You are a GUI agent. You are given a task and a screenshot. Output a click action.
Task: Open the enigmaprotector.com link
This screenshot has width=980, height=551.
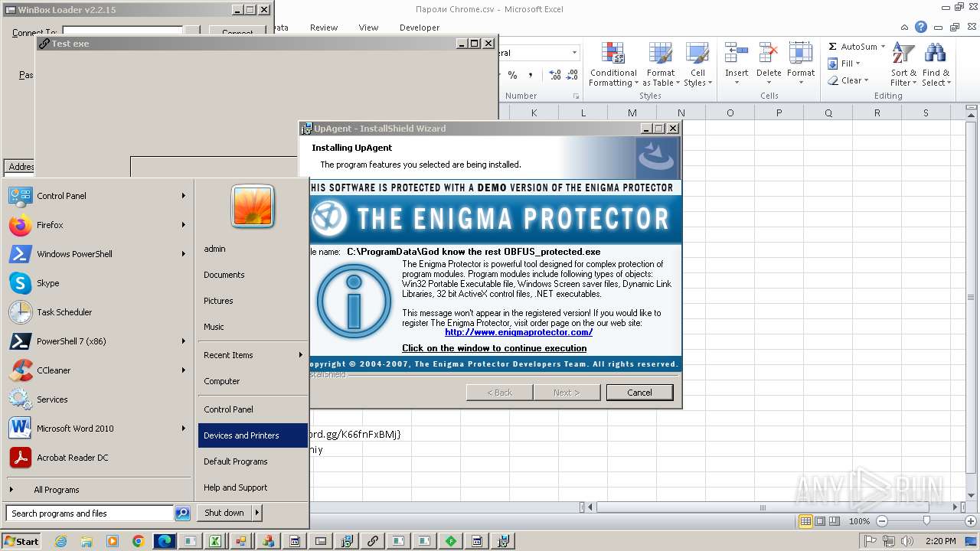point(518,332)
